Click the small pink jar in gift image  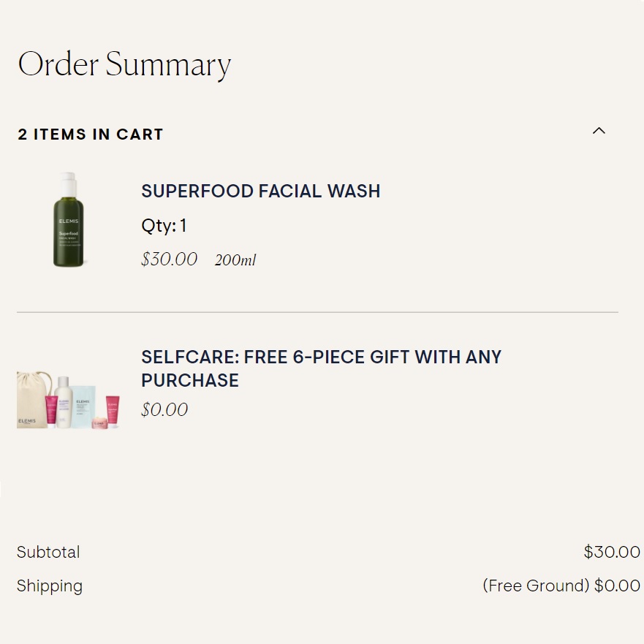(x=98, y=423)
